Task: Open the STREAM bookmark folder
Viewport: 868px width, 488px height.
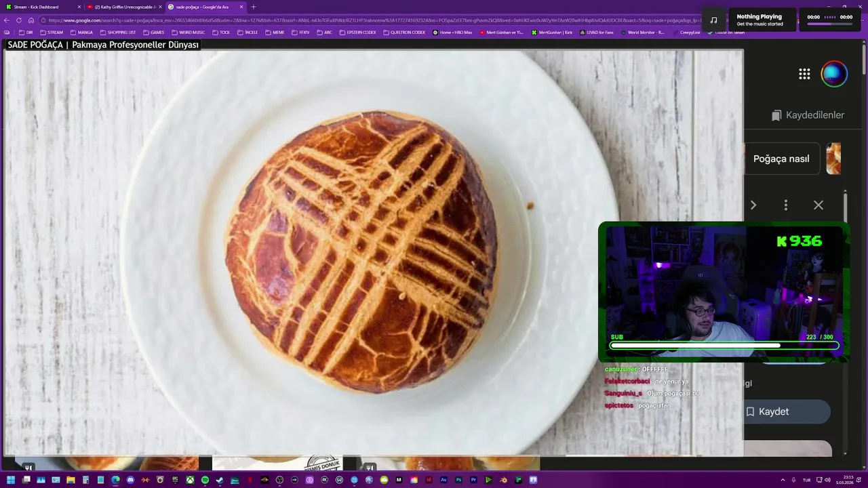Action: [52, 32]
